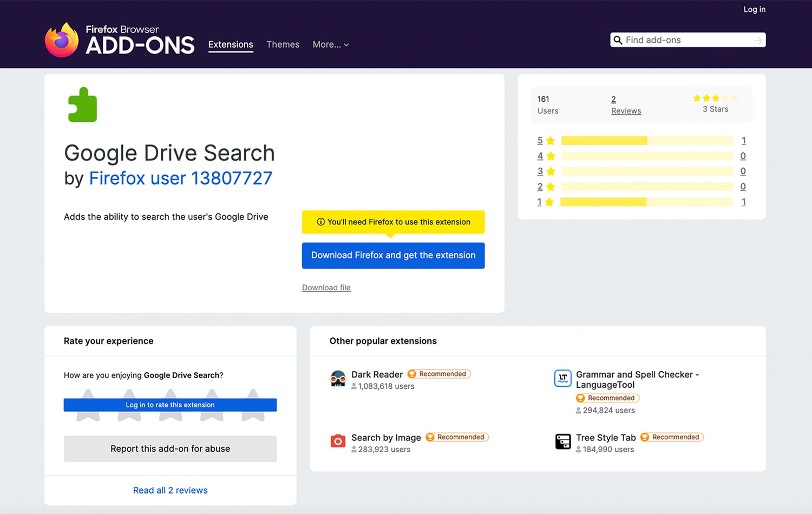Switch to the Extensions tab

pyautogui.click(x=231, y=44)
